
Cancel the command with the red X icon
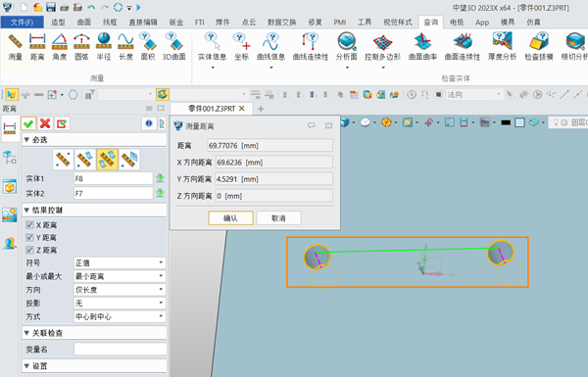(45, 123)
